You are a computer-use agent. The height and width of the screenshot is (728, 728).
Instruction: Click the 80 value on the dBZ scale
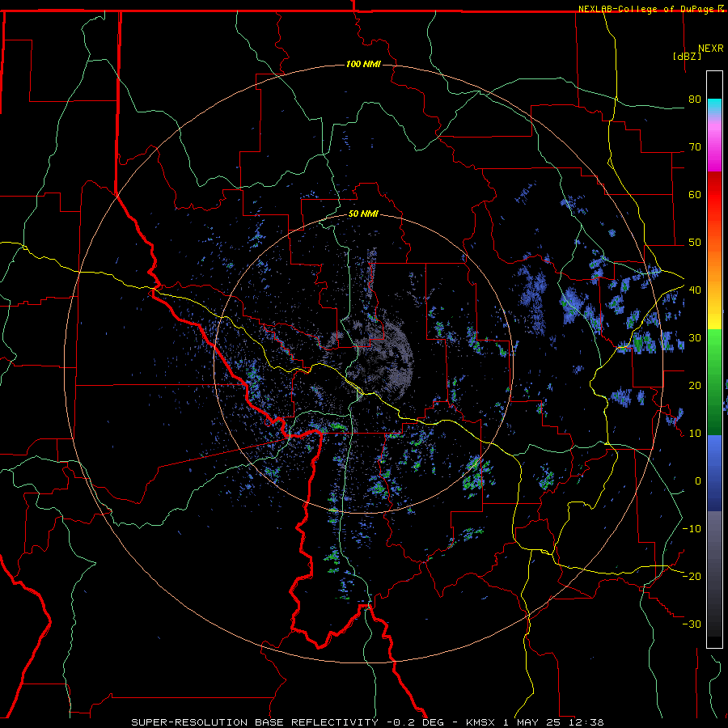coord(695,99)
